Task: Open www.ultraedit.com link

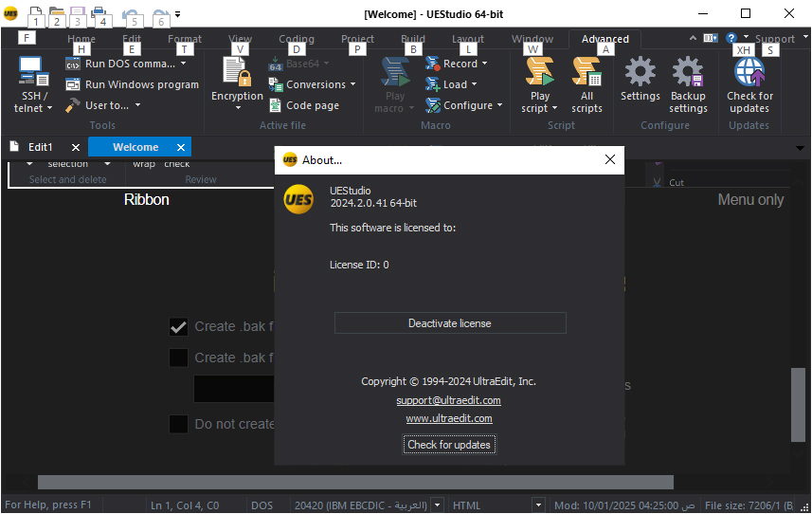Action: point(449,418)
